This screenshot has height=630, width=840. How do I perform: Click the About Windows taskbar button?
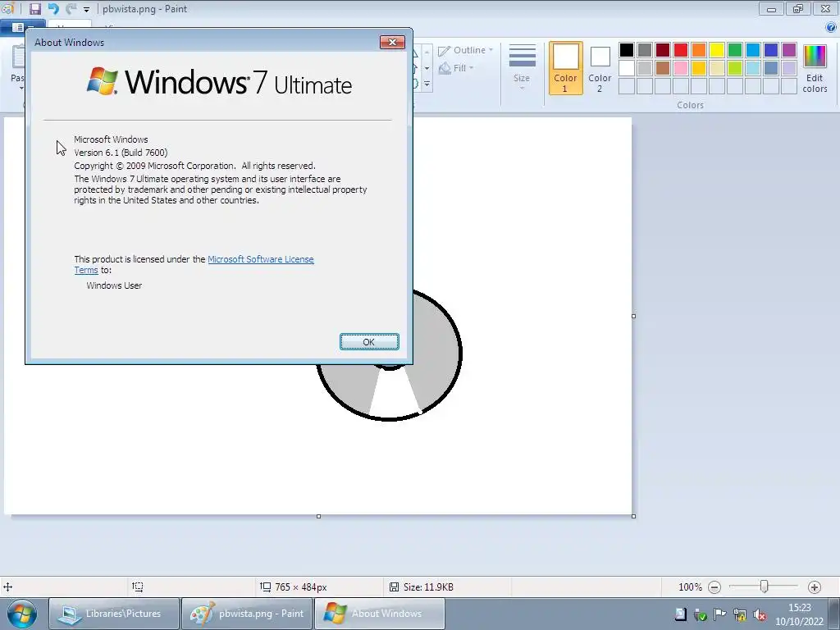(x=379, y=614)
